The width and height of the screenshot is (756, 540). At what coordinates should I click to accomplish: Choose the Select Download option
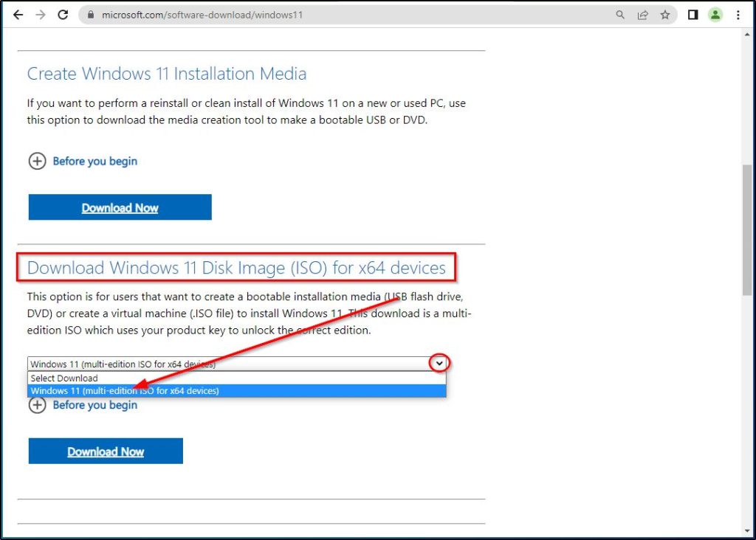[237, 378]
